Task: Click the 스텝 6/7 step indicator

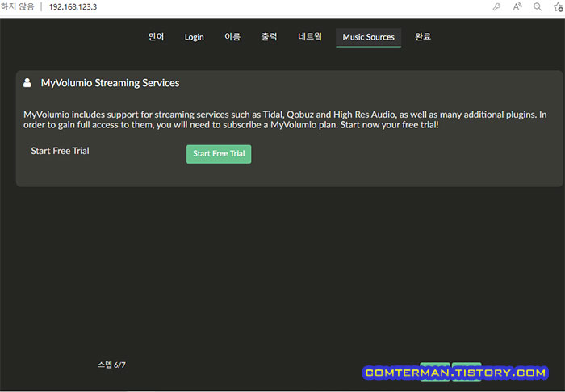Action: click(x=111, y=365)
